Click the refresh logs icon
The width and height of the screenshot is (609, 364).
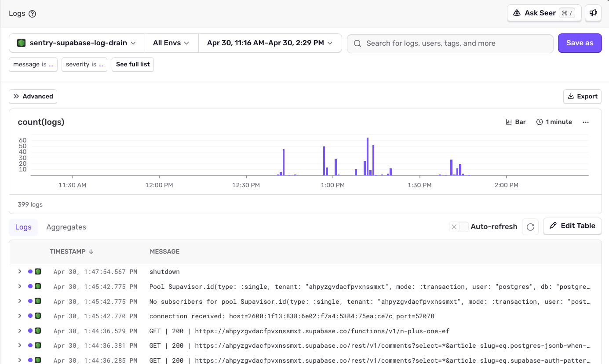point(530,227)
